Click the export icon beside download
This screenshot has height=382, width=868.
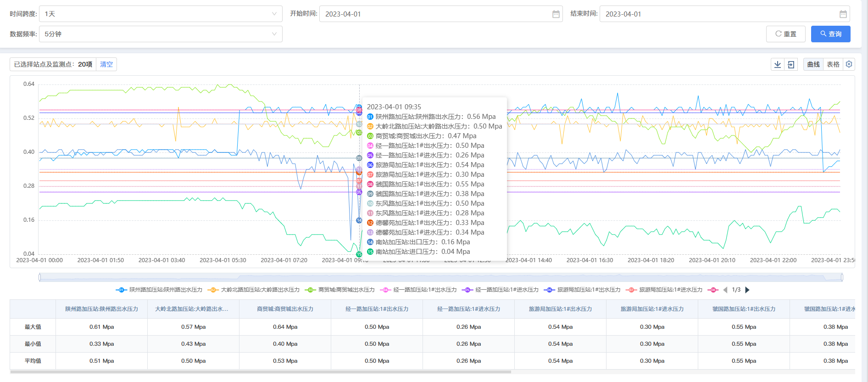(x=791, y=65)
